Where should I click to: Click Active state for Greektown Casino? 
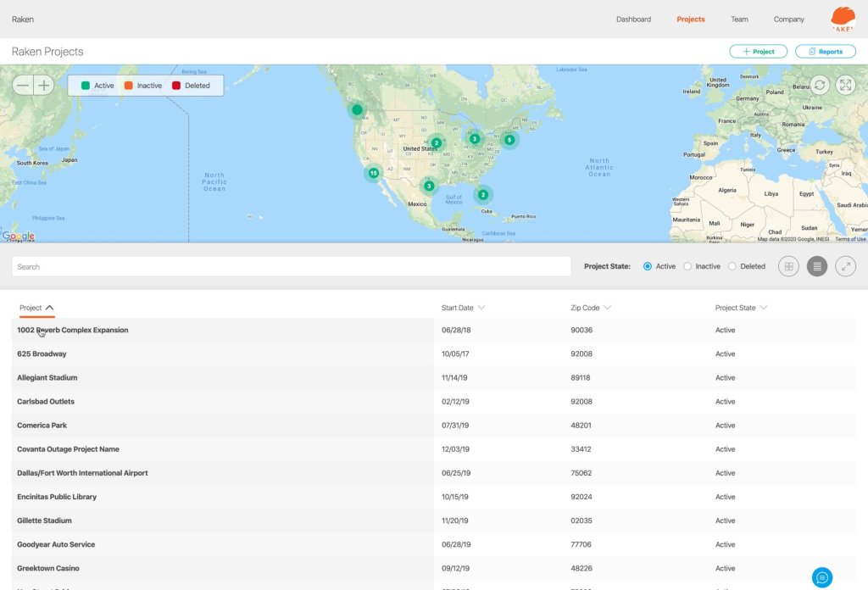point(726,568)
